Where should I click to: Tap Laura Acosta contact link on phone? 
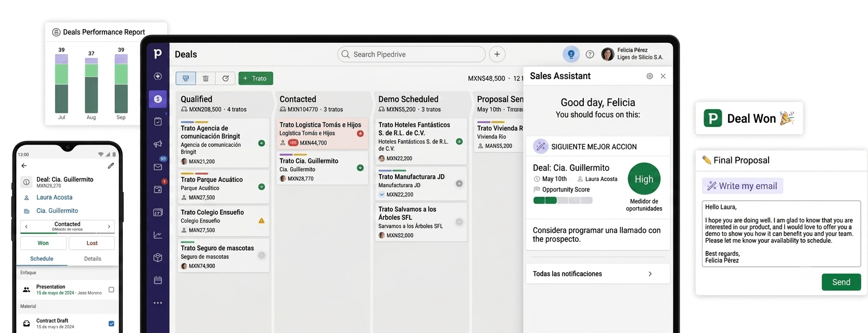click(54, 197)
